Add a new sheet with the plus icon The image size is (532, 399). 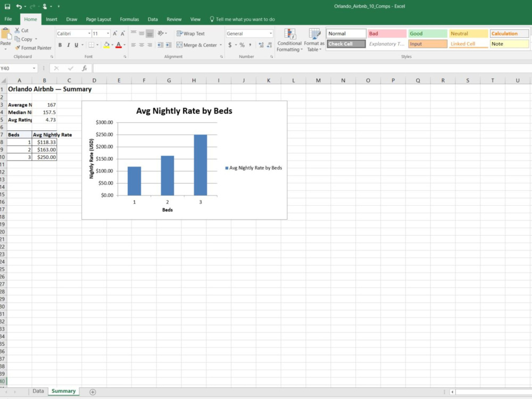[x=93, y=392]
